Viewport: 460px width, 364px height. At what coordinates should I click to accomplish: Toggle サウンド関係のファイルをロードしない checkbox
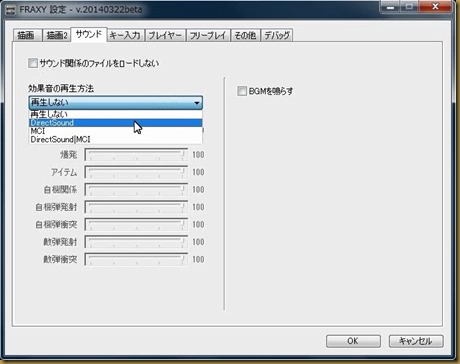pos(33,63)
